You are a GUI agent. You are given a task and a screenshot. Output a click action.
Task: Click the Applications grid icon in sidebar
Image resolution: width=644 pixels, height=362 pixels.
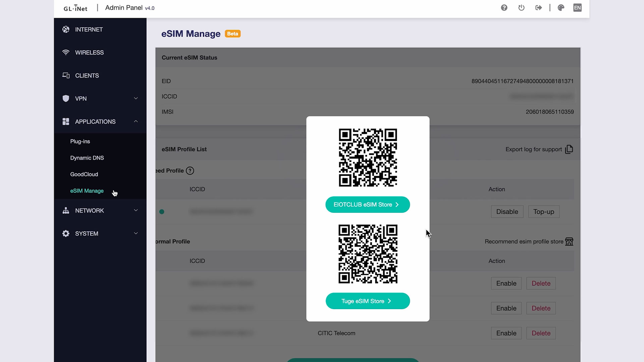coord(66,122)
